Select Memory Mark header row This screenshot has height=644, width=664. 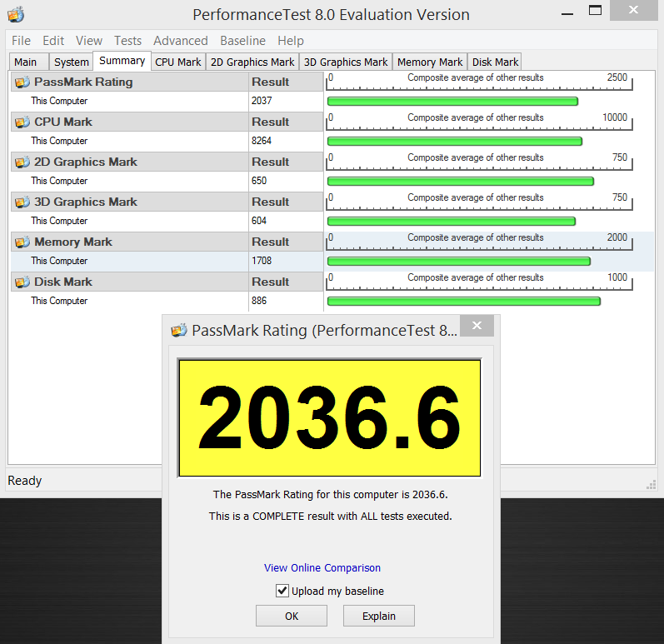(167, 242)
